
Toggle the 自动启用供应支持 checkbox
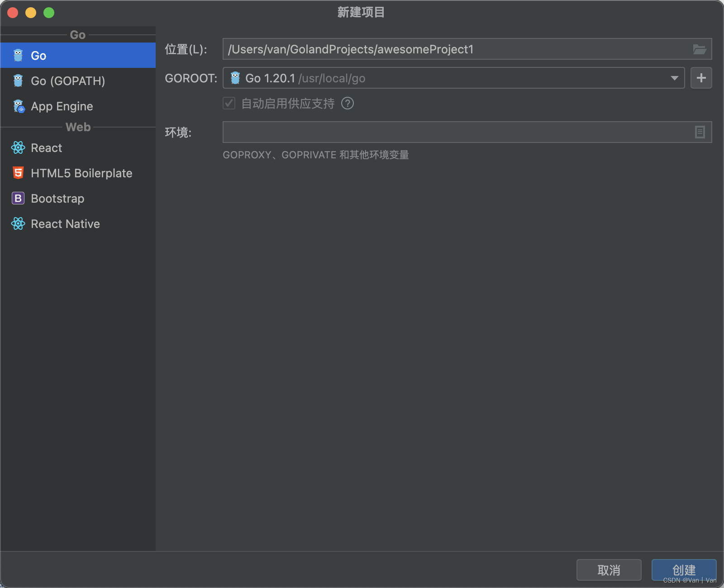point(229,104)
